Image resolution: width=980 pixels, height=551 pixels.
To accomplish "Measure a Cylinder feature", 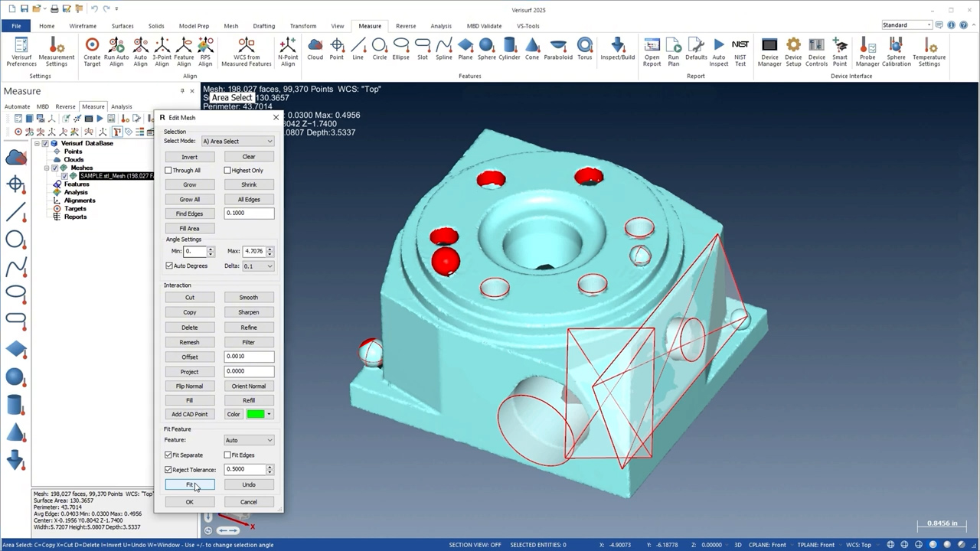I will [509, 49].
